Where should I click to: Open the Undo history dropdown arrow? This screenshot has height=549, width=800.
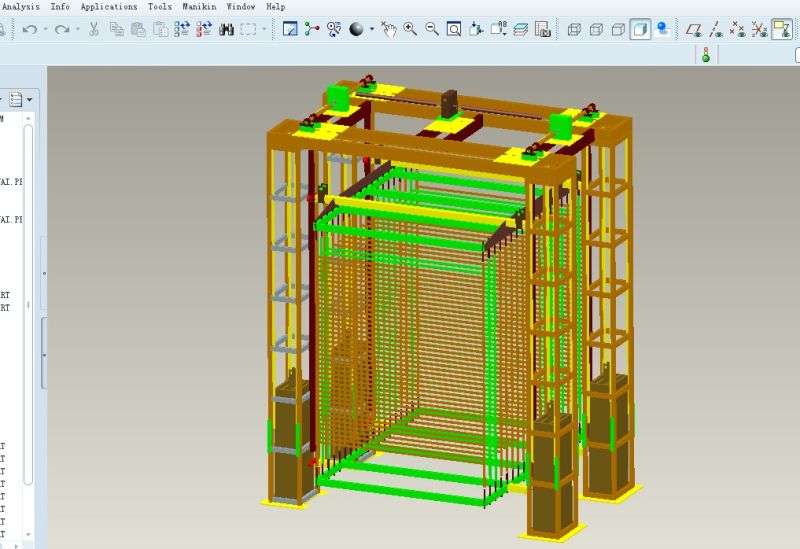point(45,29)
